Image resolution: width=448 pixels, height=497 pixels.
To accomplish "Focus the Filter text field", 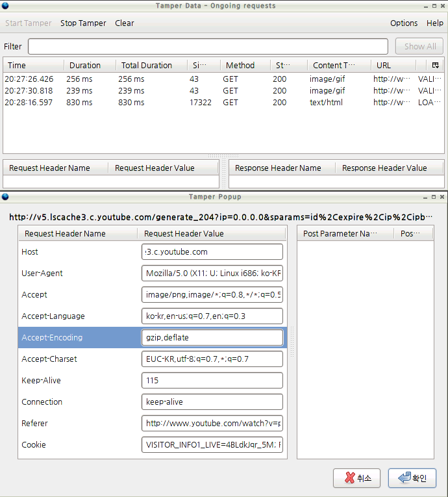I will coord(208,46).
